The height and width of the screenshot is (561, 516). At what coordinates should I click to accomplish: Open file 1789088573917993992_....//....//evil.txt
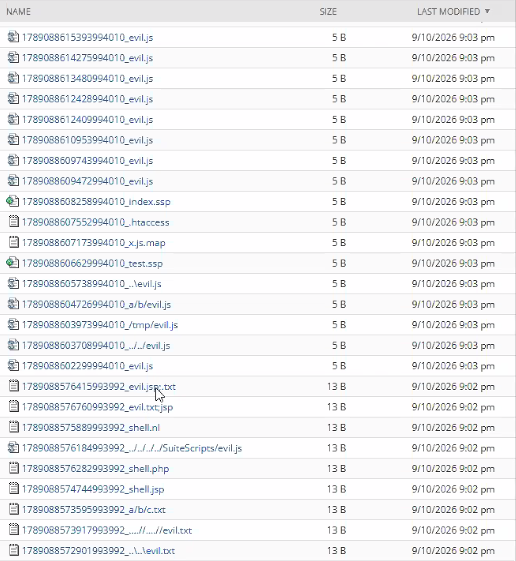pyautogui.click(x=107, y=530)
